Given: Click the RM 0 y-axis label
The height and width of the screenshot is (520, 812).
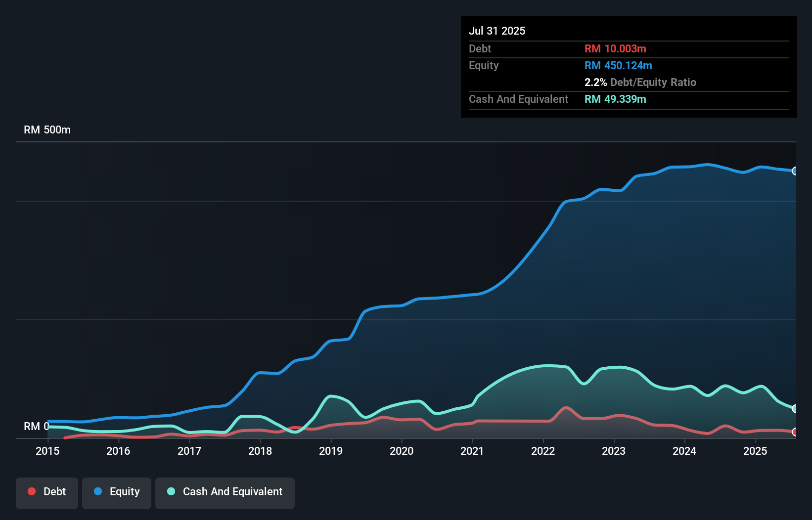Looking at the screenshot, I should point(36,426).
